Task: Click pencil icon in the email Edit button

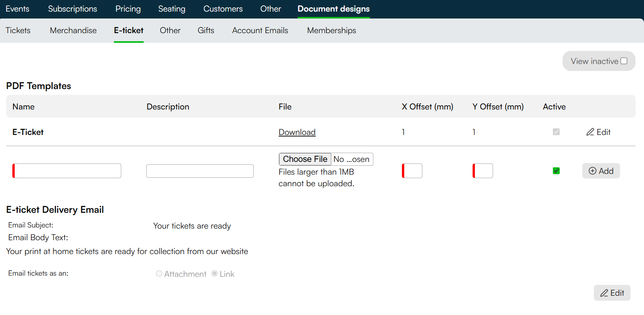Action: [604, 293]
